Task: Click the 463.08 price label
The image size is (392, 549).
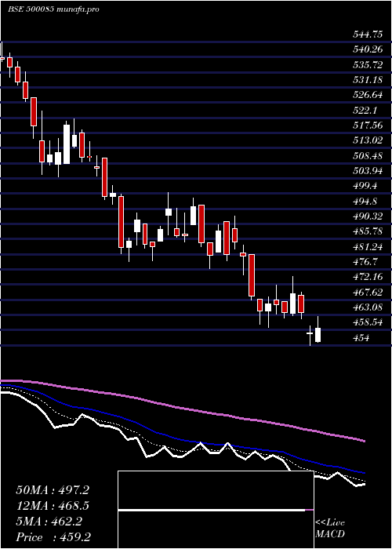Action: point(368,307)
